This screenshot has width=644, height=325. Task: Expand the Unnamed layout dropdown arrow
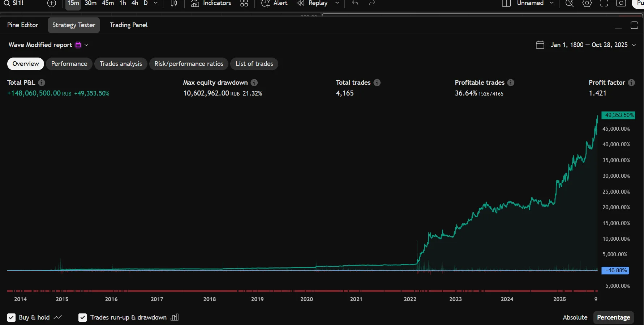[x=552, y=3]
